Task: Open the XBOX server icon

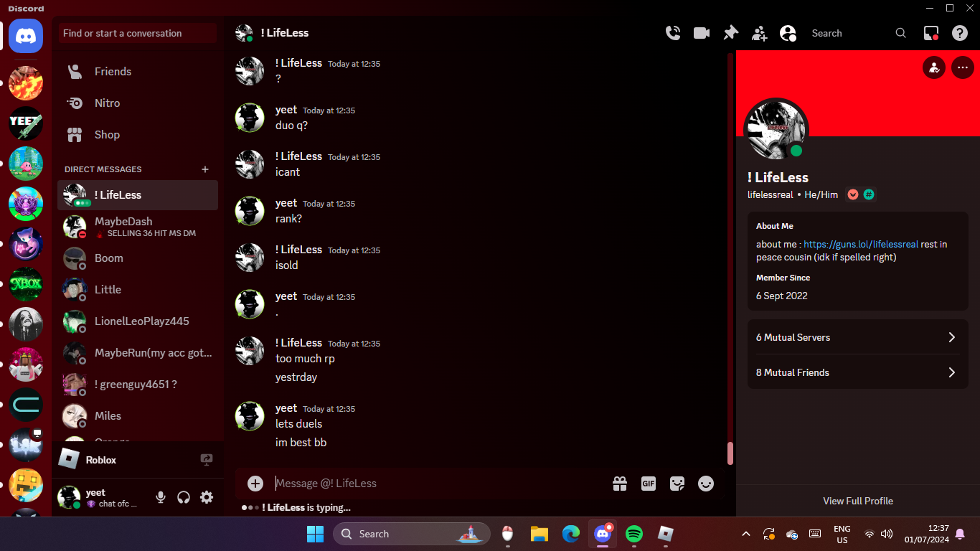Action: coord(26,284)
